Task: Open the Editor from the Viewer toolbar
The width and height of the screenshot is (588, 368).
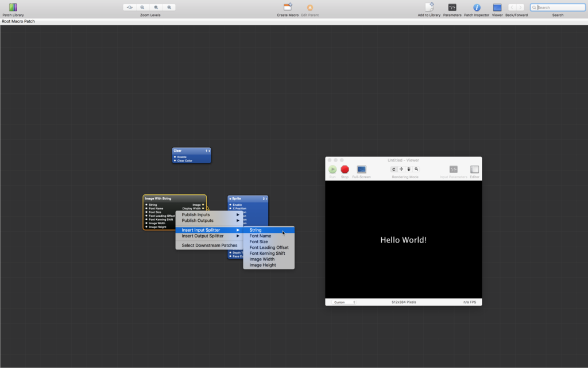Action: (x=474, y=170)
